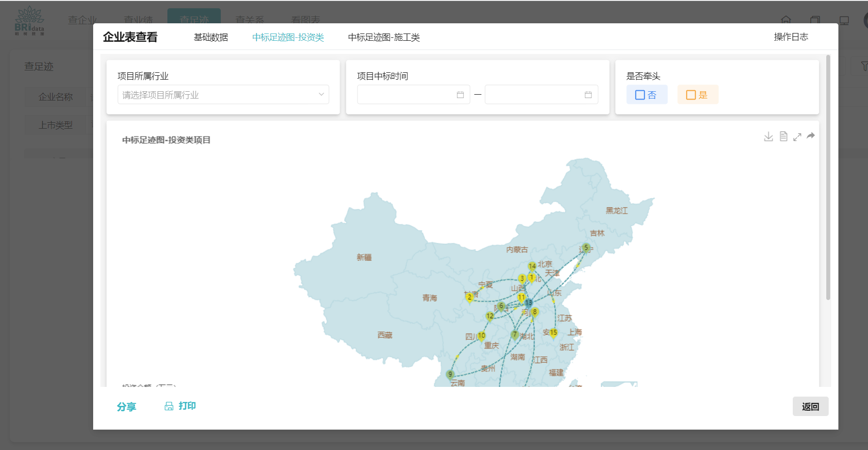Click map marker number 10 in 四川
This screenshot has width=868, height=450.
point(481,336)
